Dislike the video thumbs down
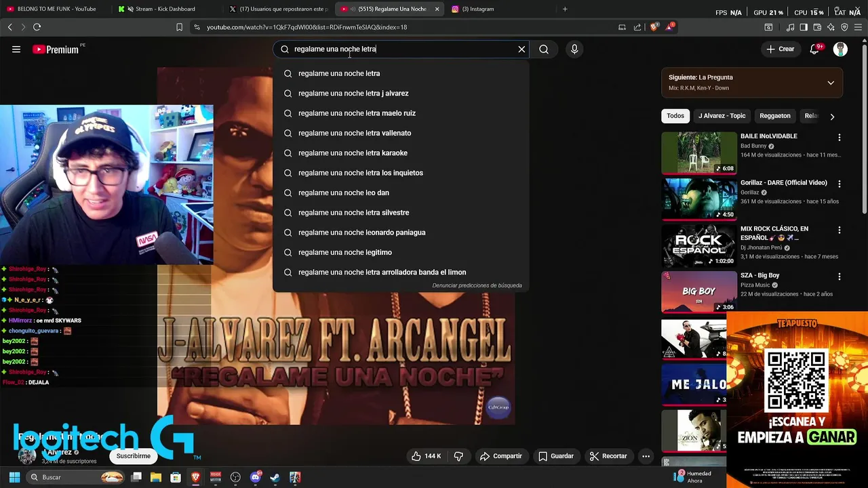 pyautogui.click(x=458, y=456)
